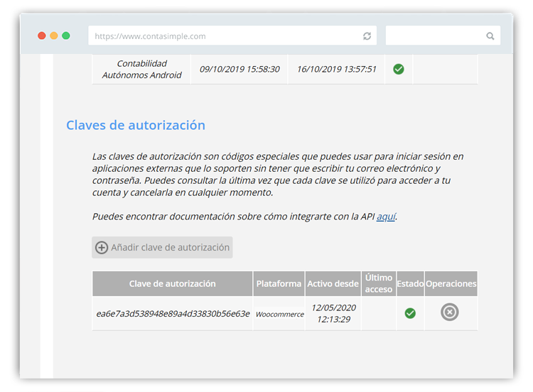Select key ea6e7a3d538948e89a4d33830b56e63e
The width and height of the screenshot is (533, 392).
[x=173, y=314]
